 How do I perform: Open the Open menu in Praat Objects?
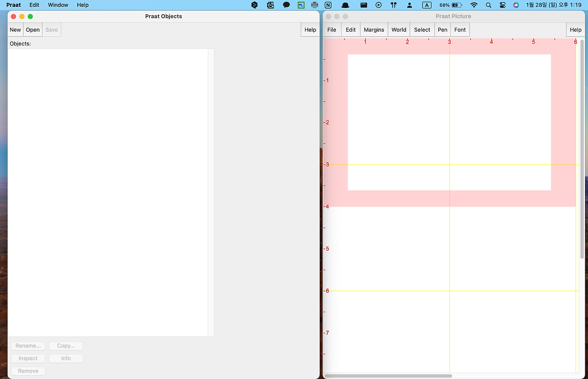tap(33, 30)
